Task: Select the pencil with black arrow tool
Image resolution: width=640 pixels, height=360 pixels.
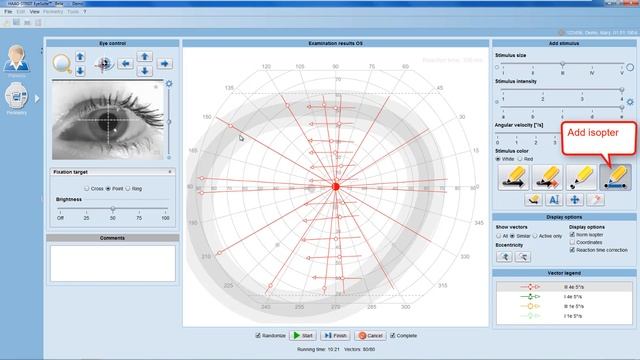Action: [513, 178]
